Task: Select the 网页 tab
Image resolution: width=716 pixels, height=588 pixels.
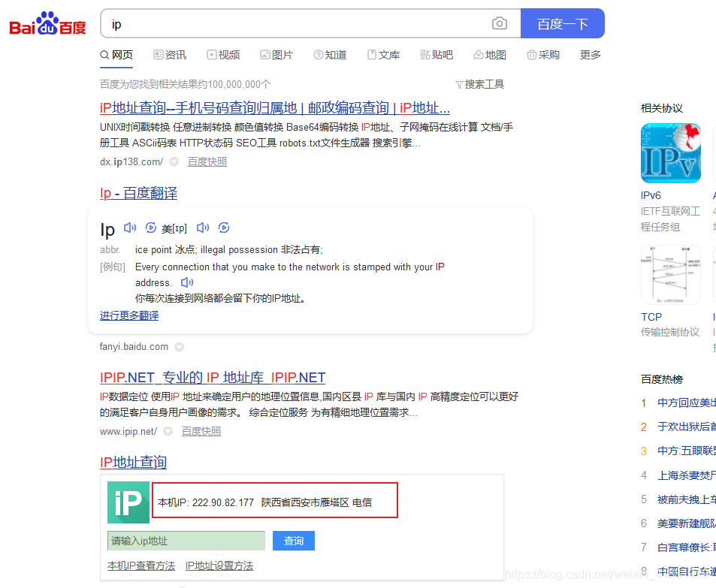Action: [x=116, y=55]
